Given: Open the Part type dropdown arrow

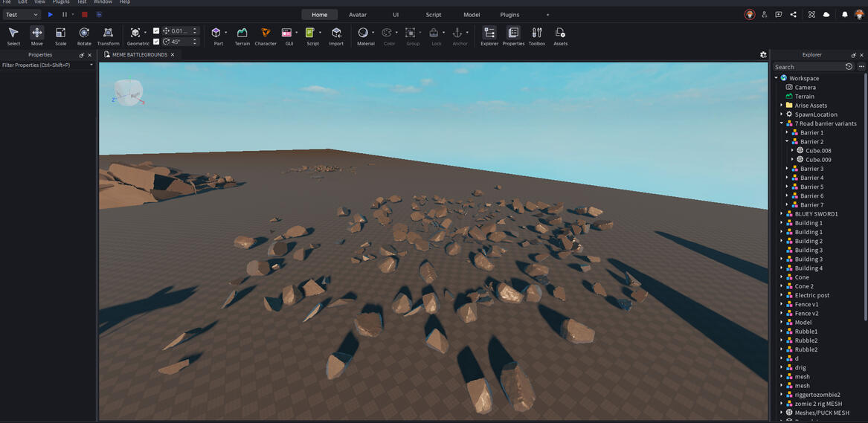Looking at the screenshot, I should [225, 32].
